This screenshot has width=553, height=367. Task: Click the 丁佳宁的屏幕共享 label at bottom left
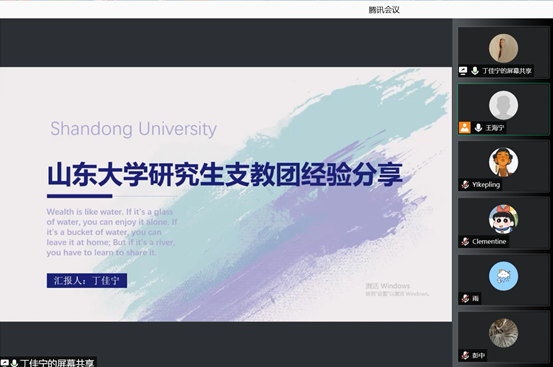(x=56, y=363)
